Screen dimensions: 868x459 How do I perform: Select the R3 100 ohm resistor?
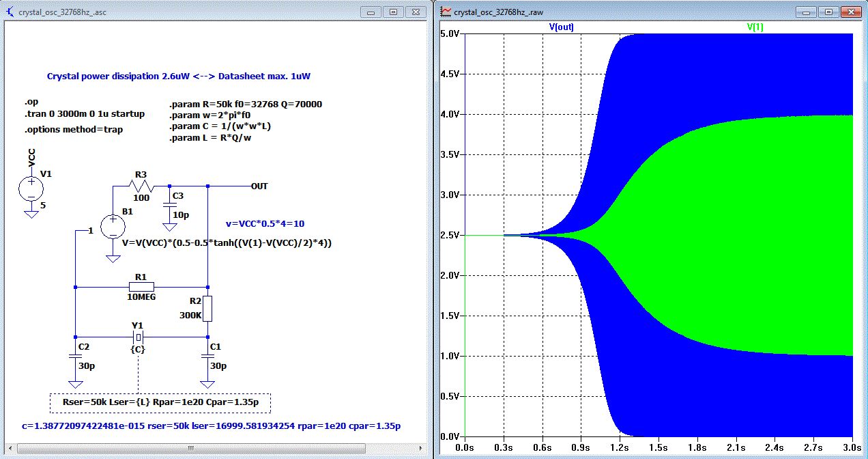[141, 186]
